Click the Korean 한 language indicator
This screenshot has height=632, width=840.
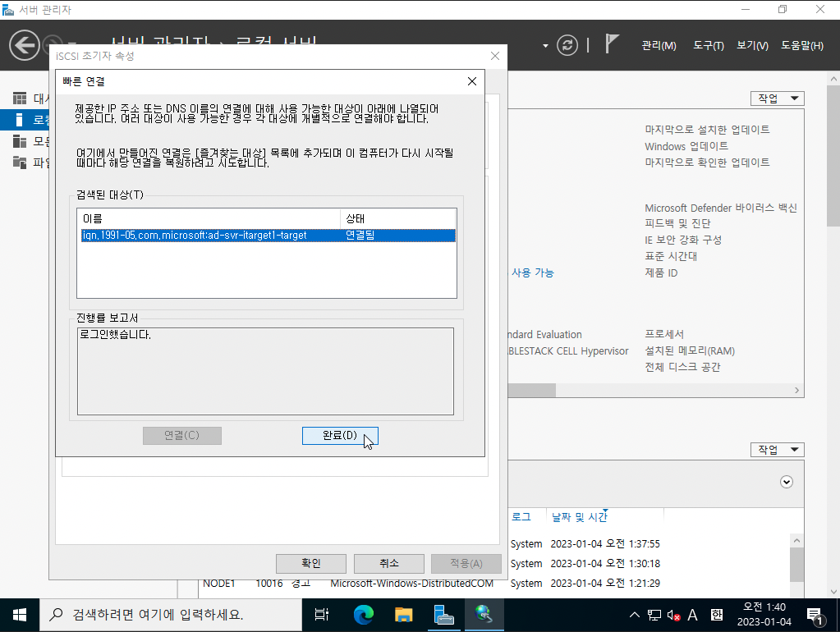tap(717, 615)
